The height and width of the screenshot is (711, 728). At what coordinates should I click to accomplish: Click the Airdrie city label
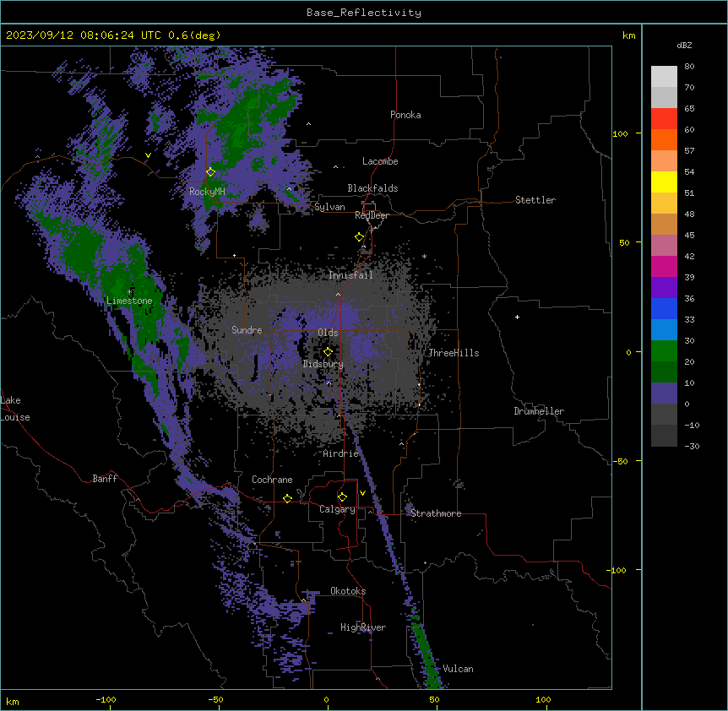tap(341, 453)
